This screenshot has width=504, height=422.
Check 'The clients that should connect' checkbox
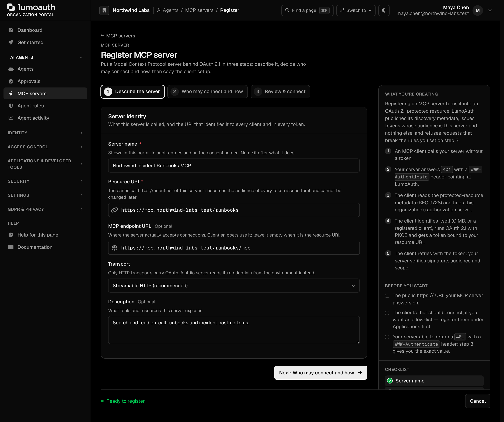tap(387, 313)
